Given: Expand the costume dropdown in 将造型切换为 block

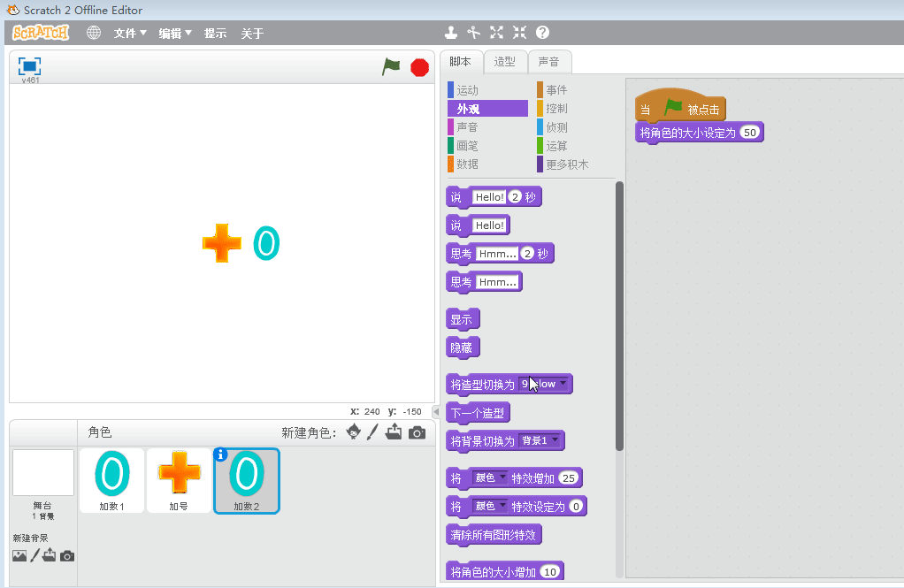Looking at the screenshot, I should point(563,384).
